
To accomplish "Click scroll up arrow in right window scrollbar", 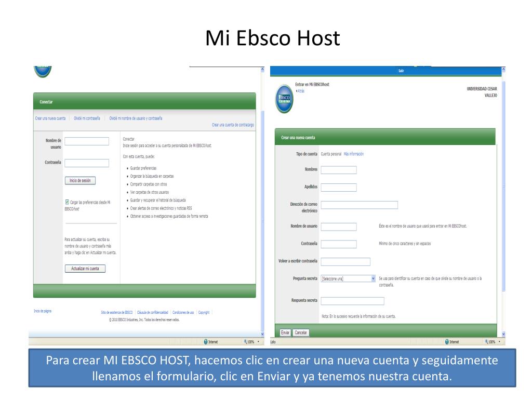I will (503, 70).
